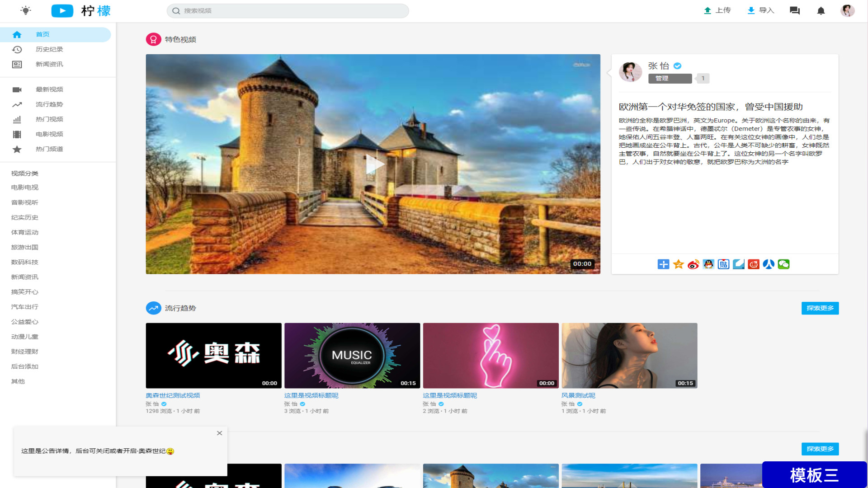This screenshot has height=488, width=868.
Task: Toggle the light bulb theme switch
Action: pos(26,10)
